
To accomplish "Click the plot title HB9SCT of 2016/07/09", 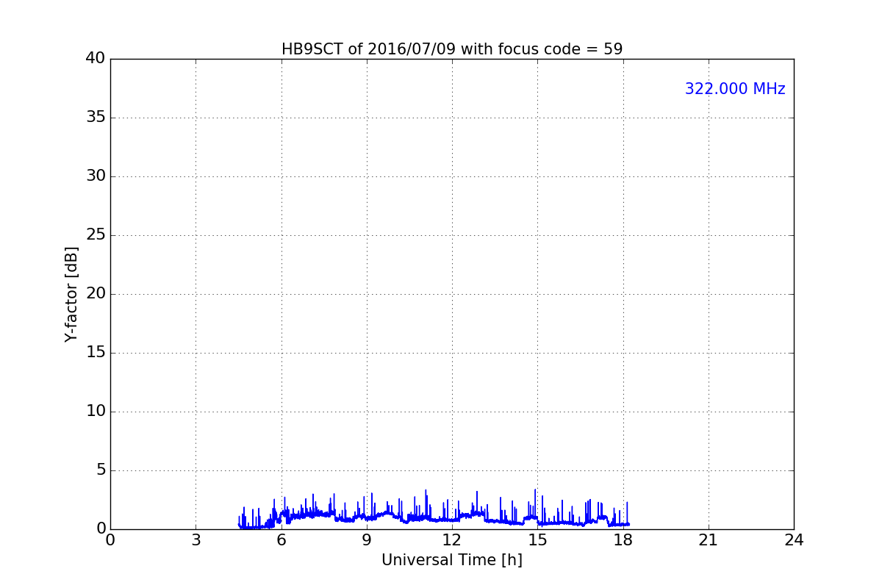I will tap(452, 49).
